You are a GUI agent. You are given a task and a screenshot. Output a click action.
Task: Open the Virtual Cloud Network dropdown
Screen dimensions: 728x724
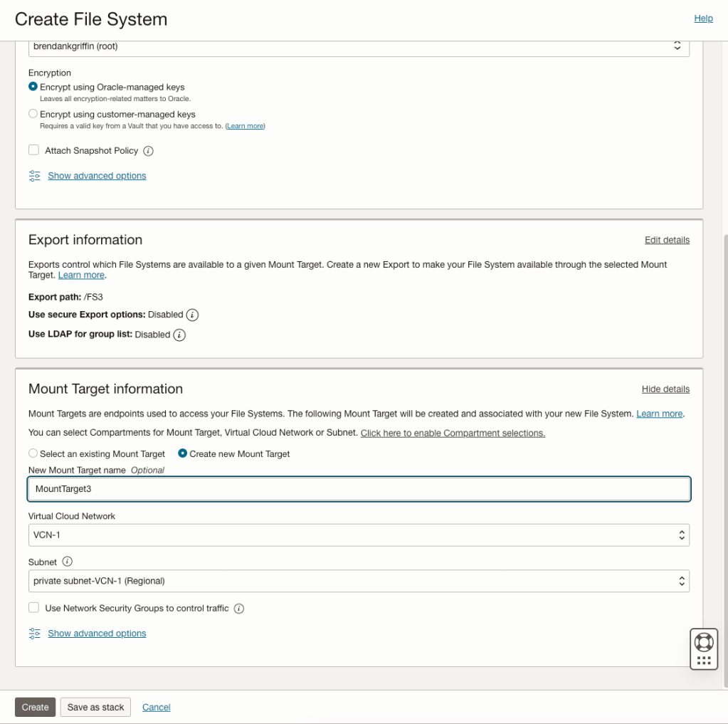coord(359,535)
